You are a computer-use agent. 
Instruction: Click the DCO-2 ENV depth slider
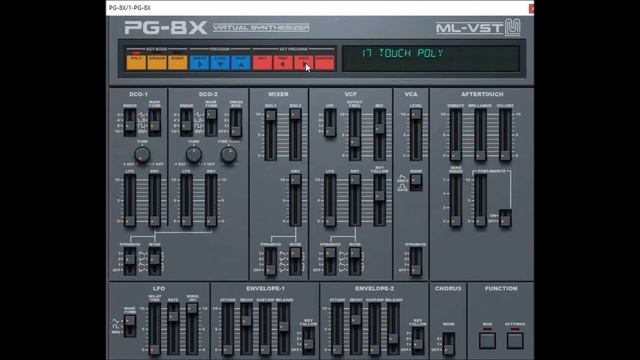211,200
